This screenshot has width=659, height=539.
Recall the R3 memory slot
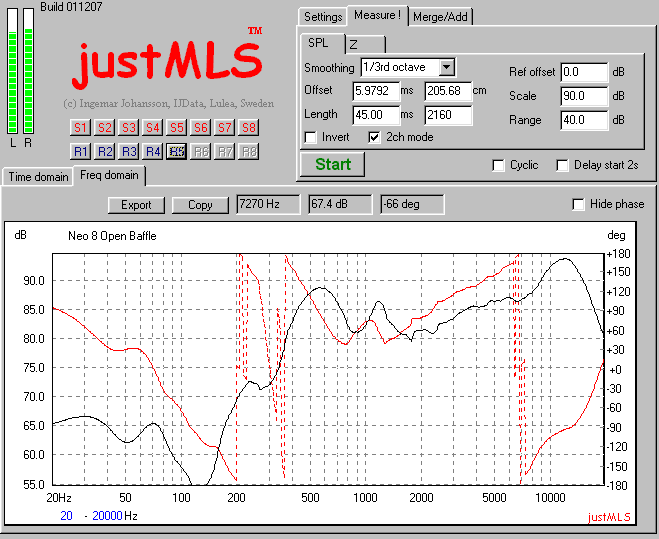(129, 151)
